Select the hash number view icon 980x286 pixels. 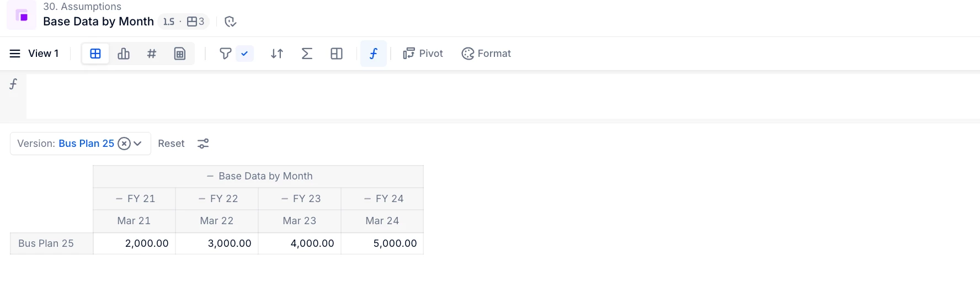point(152,54)
